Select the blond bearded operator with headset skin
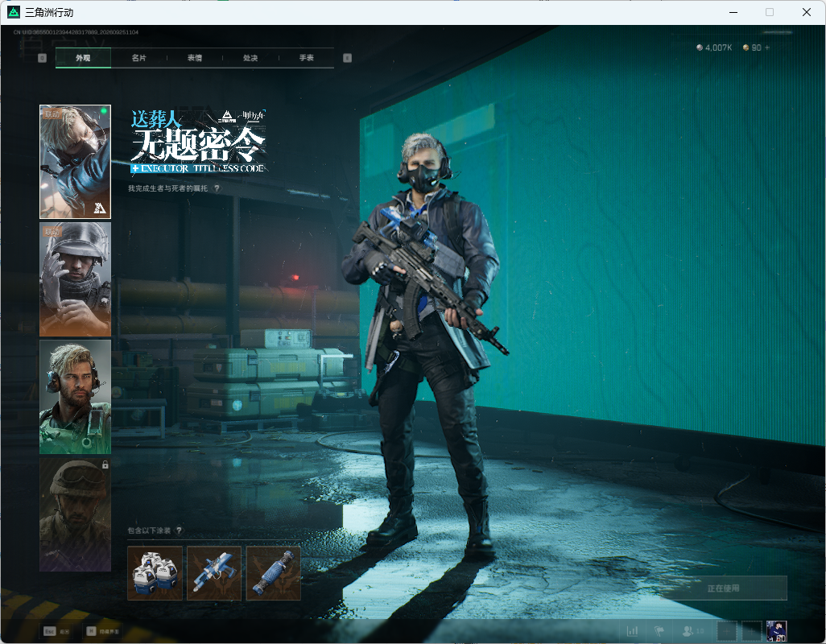826x644 pixels. tap(76, 397)
